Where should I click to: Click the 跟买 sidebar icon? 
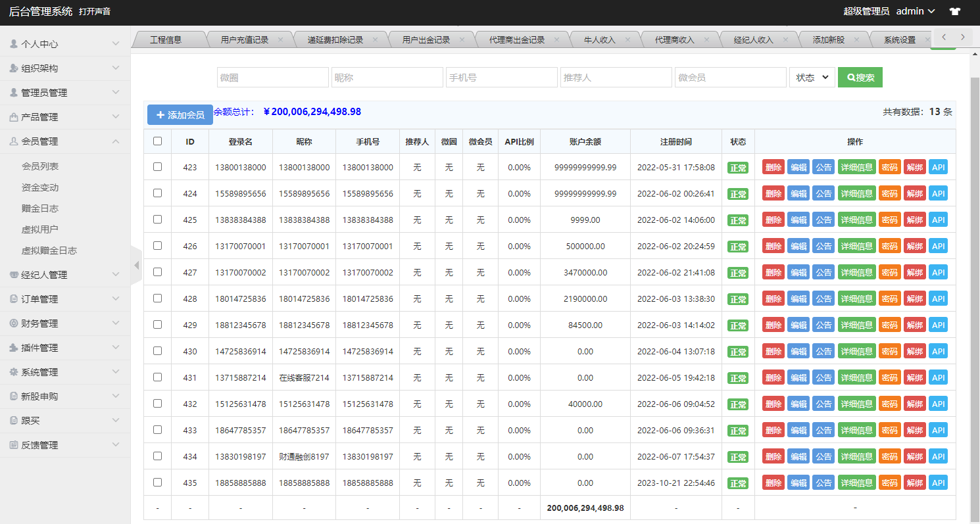(14, 421)
